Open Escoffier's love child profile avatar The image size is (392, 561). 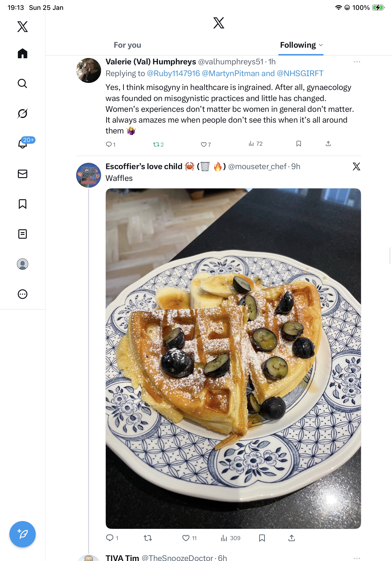(88, 175)
